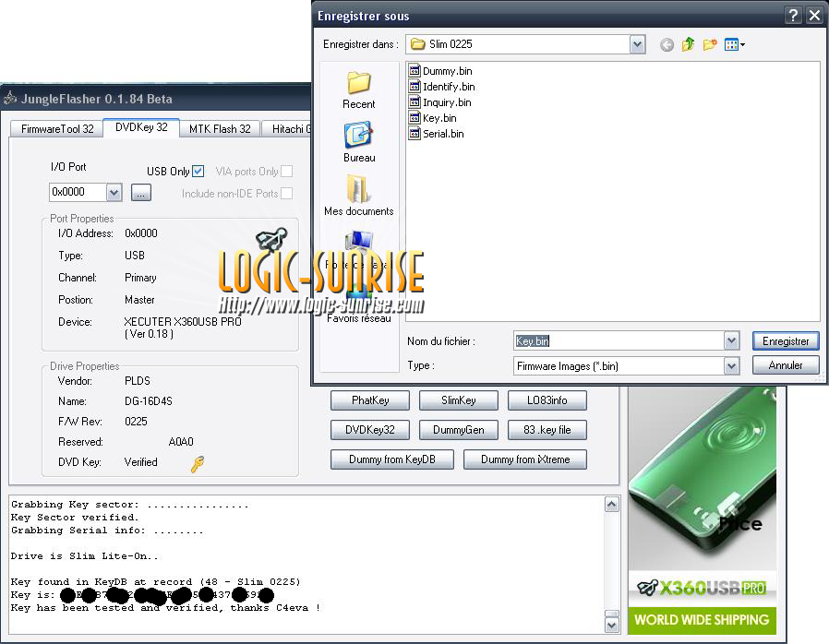Click the LO83info button

pos(547,400)
